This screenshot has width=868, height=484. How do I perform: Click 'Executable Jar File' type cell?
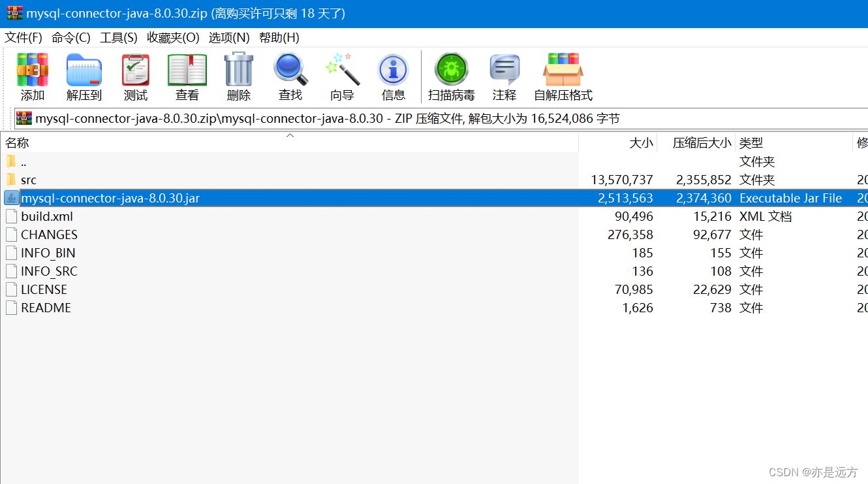(790, 198)
